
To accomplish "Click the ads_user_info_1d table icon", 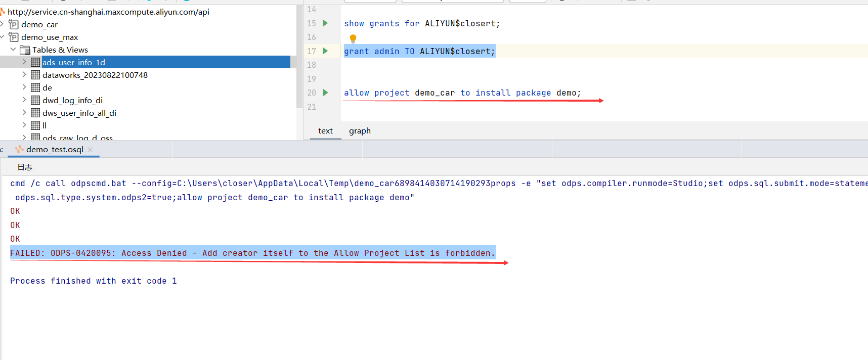I will 35,62.
